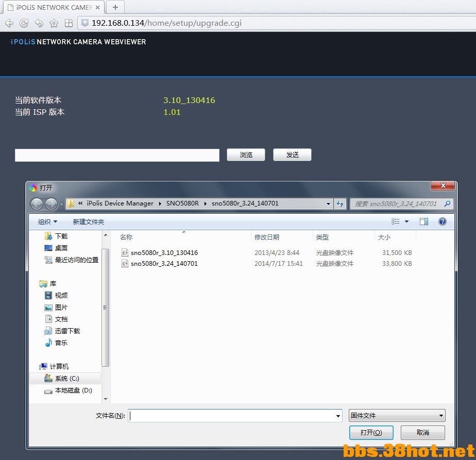The height and width of the screenshot is (460, 476).
Task: Open the 音乐 music library
Action: tap(61, 343)
